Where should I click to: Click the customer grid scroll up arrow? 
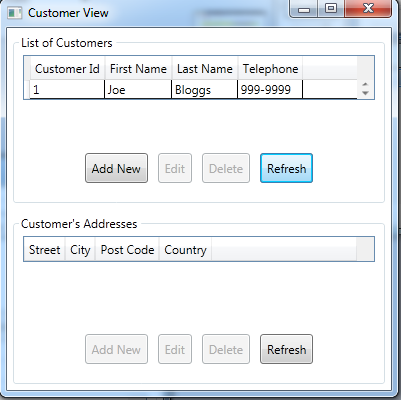[365, 85]
